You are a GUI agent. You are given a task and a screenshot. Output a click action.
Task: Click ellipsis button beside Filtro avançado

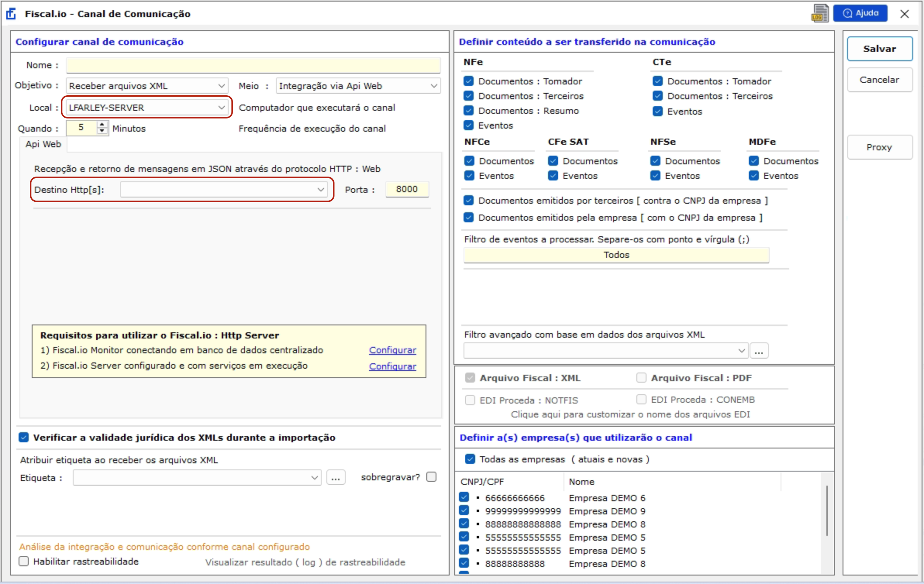(759, 350)
